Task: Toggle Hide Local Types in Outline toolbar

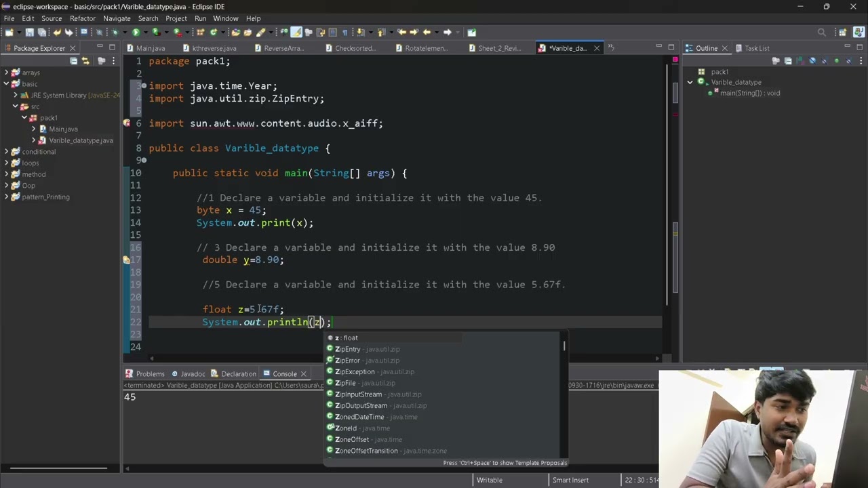Action: [x=848, y=60]
